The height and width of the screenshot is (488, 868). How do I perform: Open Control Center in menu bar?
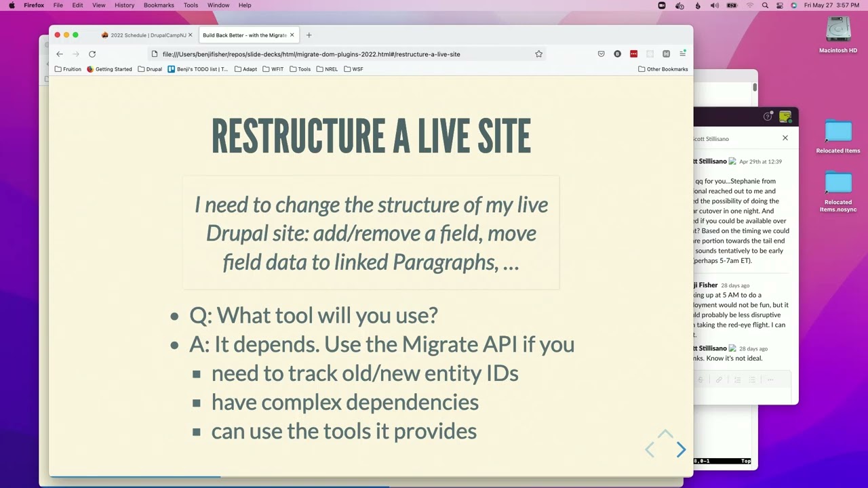(x=779, y=5)
